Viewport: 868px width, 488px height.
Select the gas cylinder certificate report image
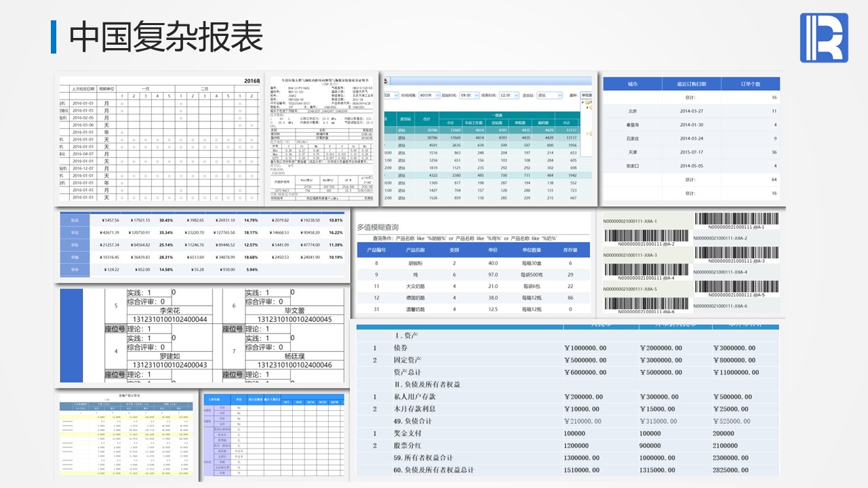[322, 138]
